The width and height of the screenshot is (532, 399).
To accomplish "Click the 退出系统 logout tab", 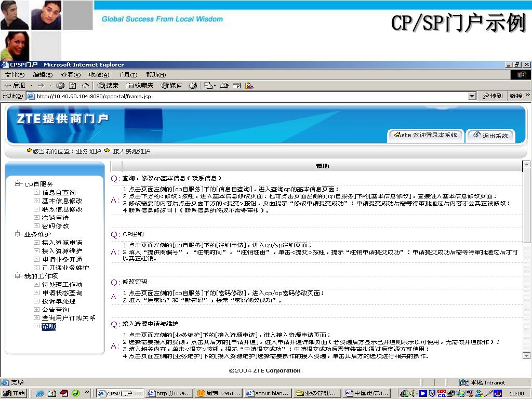I will (490, 136).
